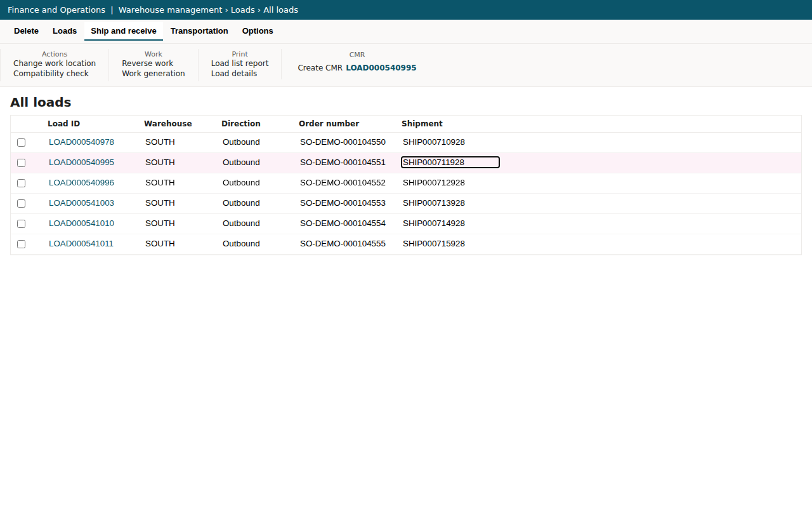Viewport: 812px width, 508px height.
Task: Click the Finance and Operations title
Action: (x=56, y=10)
